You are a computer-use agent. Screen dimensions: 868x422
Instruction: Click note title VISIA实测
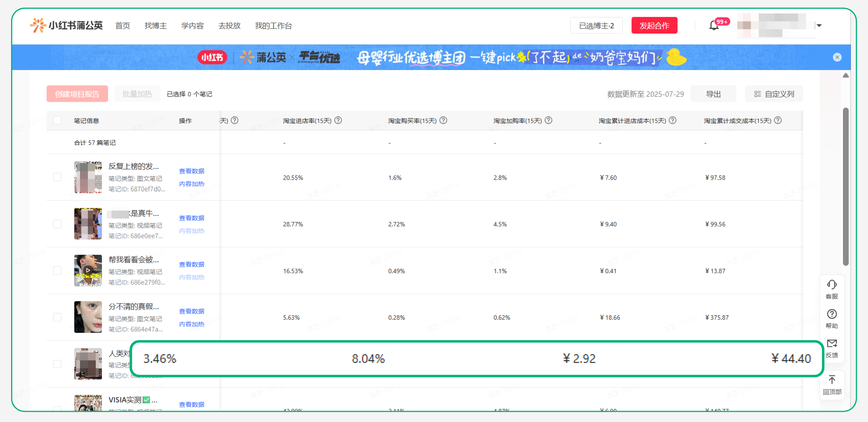pos(133,400)
